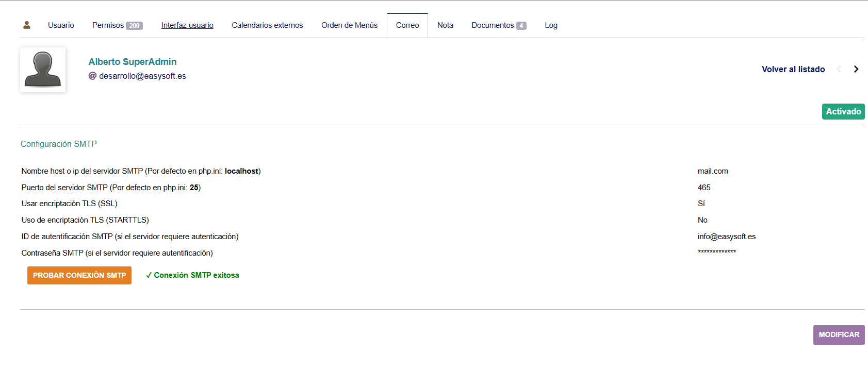Test connection with PROBAR CONEXIÓN SMTP button
This screenshot has height=387, width=868.
pos(79,275)
